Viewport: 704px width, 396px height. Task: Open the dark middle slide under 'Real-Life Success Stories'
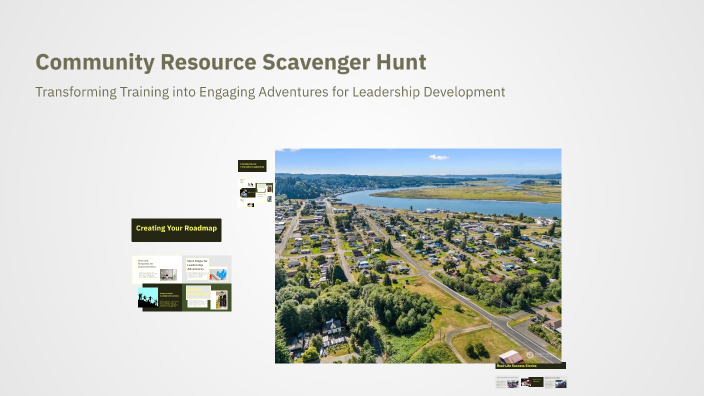click(x=532, y=382)
